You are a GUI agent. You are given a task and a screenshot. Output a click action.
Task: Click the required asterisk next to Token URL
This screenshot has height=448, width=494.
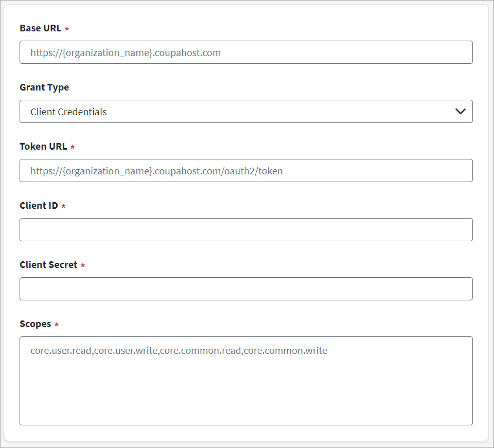point(73,147)
